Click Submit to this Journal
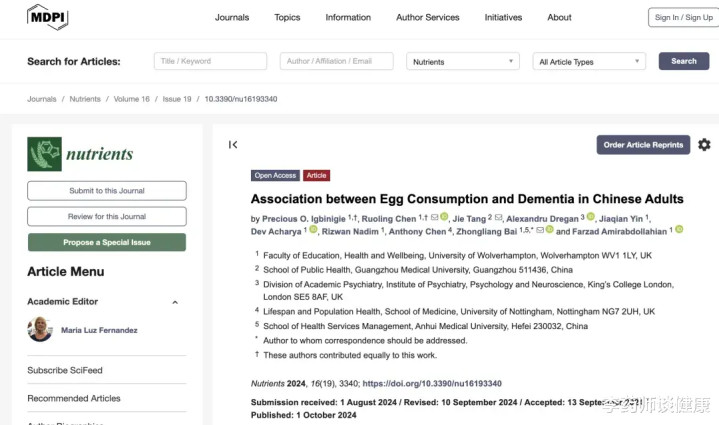The image size is (719, 425). 107,191
